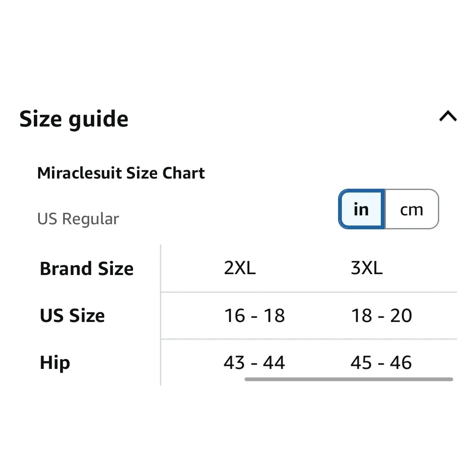Click the table's vertical header divider
476x476 pixels.
pos(161,315)
